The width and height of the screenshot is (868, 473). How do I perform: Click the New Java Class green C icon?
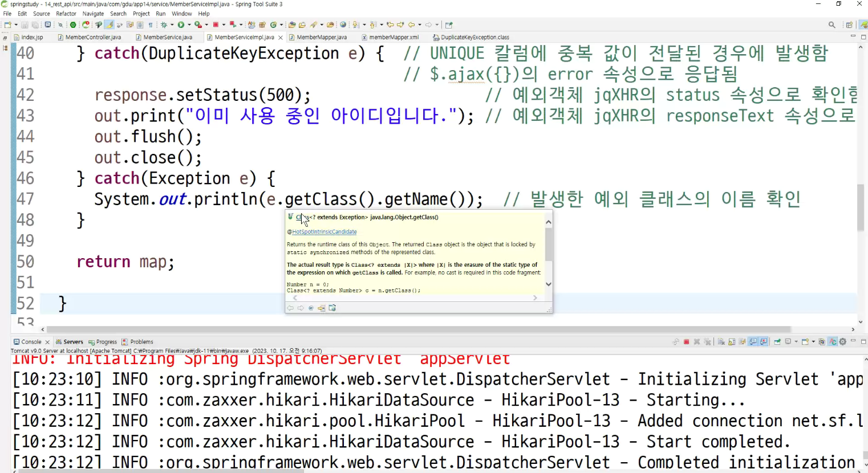273,25
